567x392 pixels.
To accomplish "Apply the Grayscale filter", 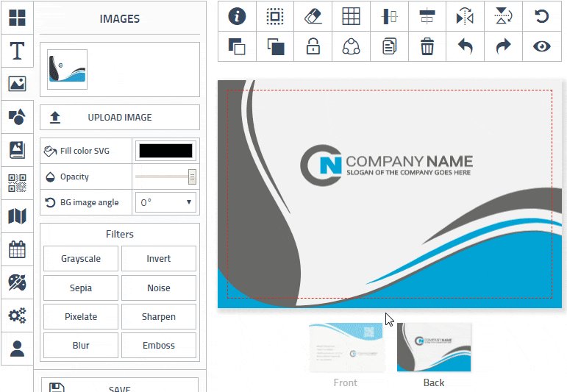I will pyautogui.click(x=81, y=259).
